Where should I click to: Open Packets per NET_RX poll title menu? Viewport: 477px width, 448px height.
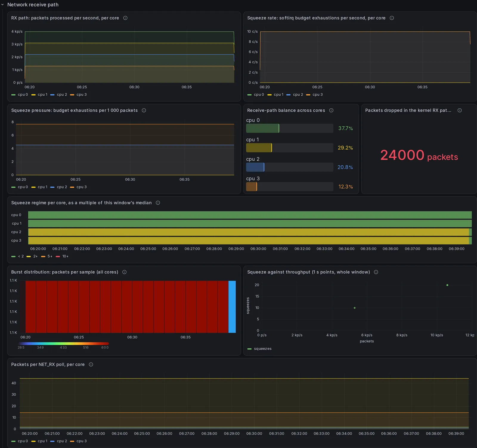[x=48, y=365]
